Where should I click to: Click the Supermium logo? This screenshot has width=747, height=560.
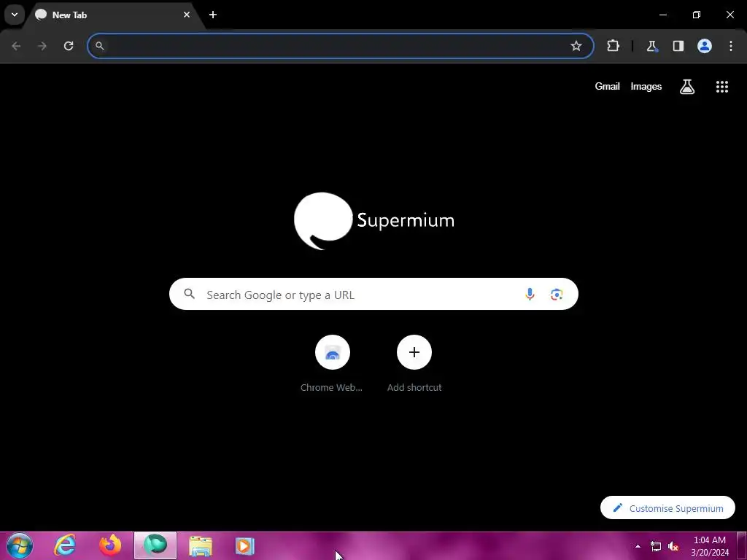click(374, 220)
